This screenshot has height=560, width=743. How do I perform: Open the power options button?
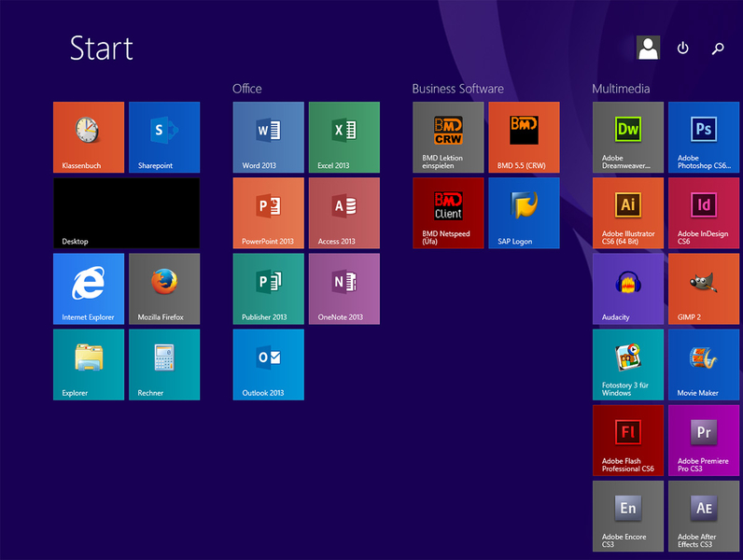click(683, 48)
